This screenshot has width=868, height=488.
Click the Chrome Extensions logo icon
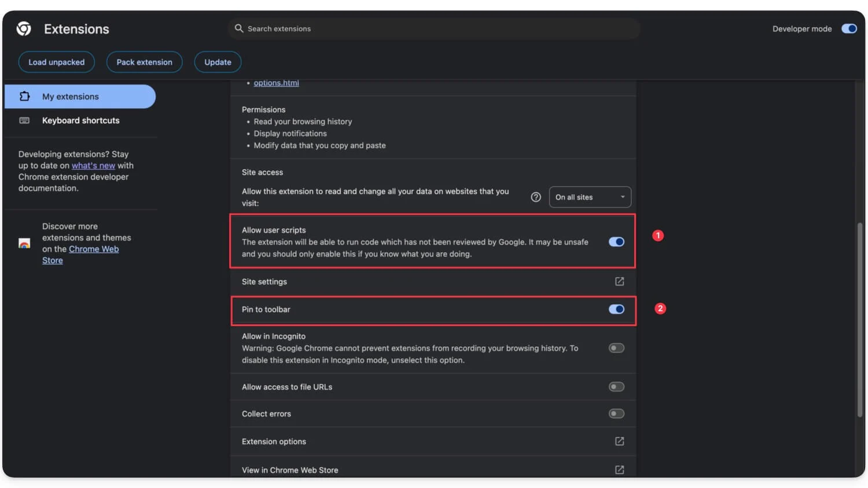pyautogui.click(x=23, y=28)
